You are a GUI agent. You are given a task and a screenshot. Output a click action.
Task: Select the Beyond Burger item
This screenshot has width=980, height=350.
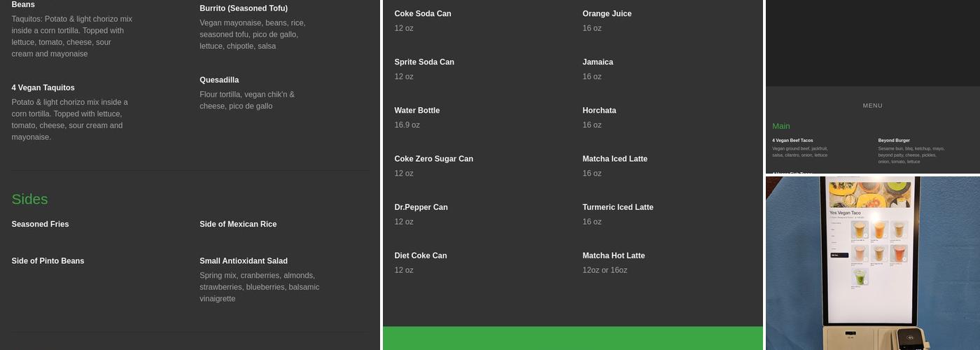[894, 141]
